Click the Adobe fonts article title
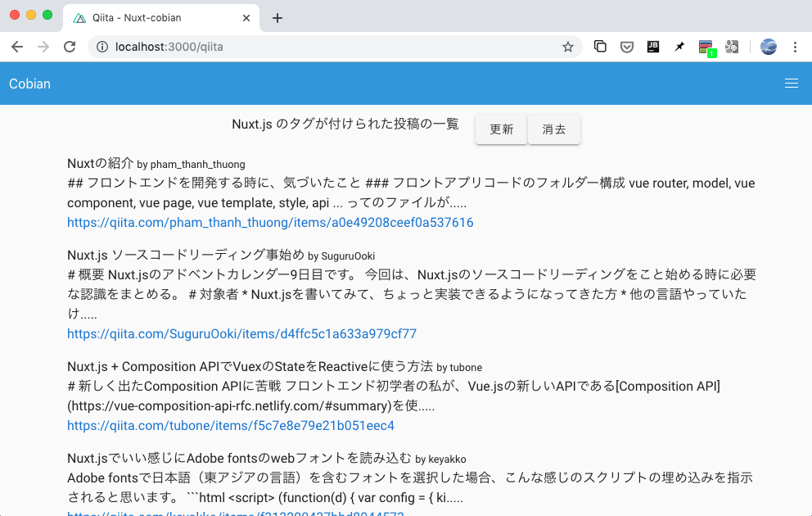This screenshot has width=812, height=516. pyautogui.click(x=239, y=458)
